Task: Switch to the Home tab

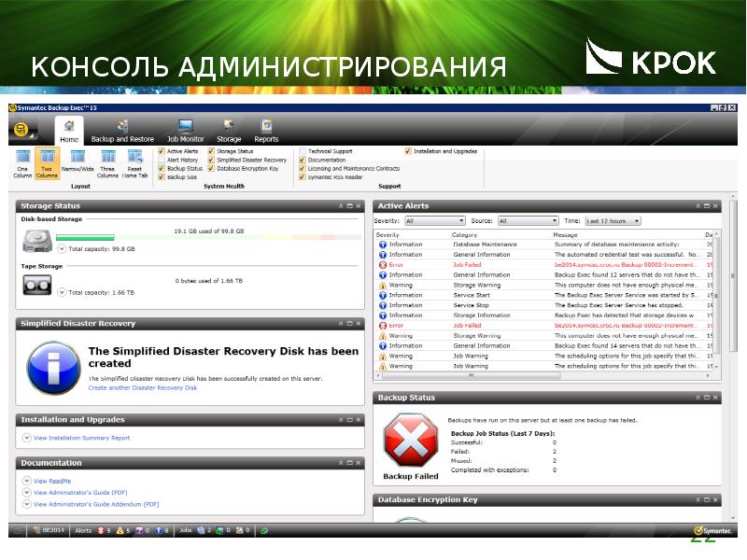Action: [x=69, y=131]
